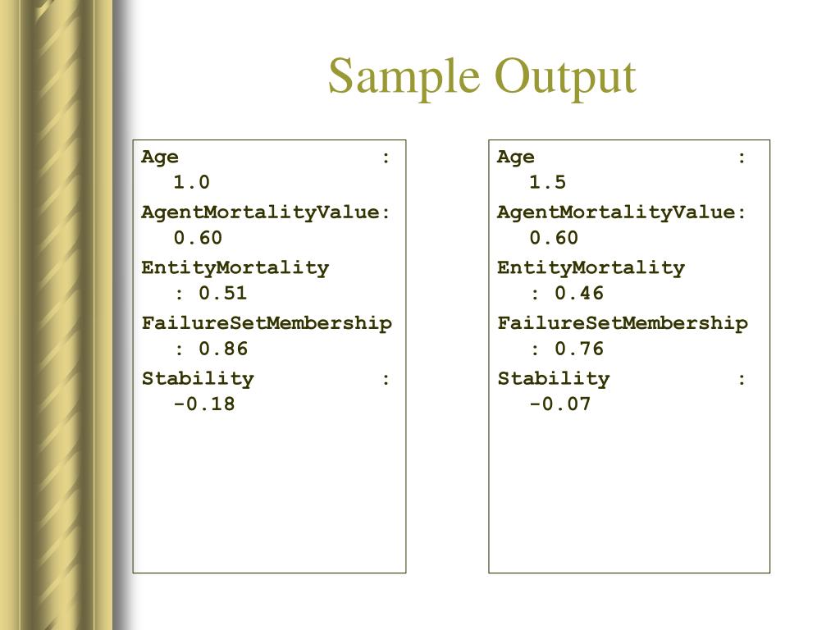Select EntityMortality label in left box

pyautogui.click(x=235, y=268)
